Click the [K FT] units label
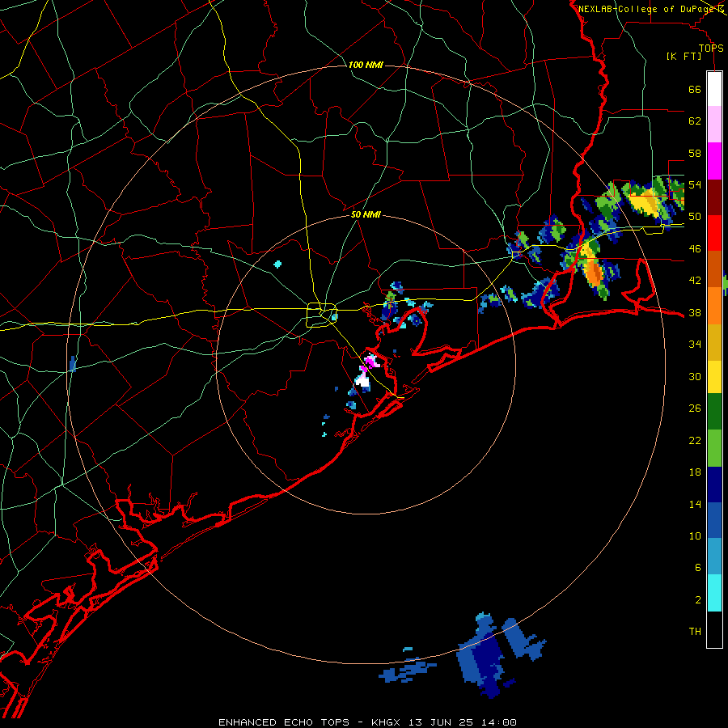 (684, 57)
